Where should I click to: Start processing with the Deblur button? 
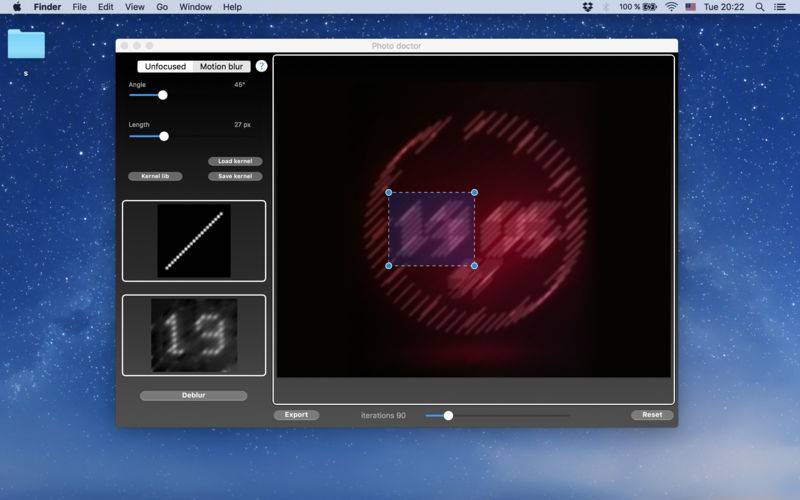pos(193,395)
